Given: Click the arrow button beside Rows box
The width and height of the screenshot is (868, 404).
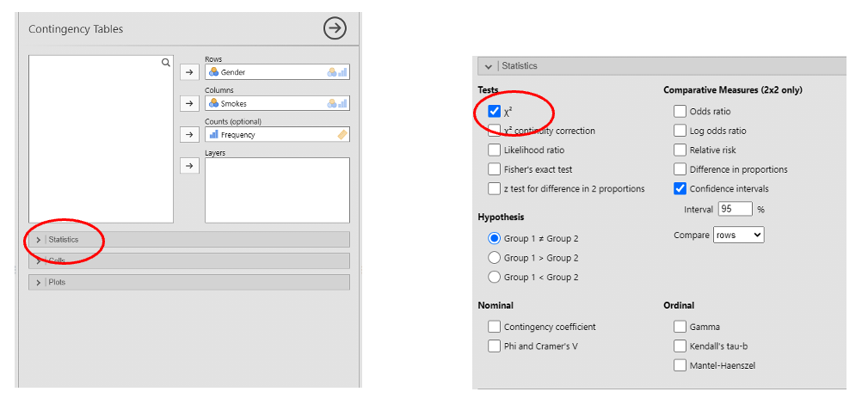Looking at the screenshot, I should [x=189, y=72].
